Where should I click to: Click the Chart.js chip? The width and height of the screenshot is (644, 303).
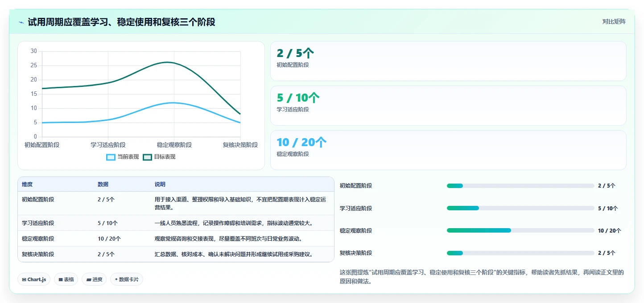click(x=34, y=279)
